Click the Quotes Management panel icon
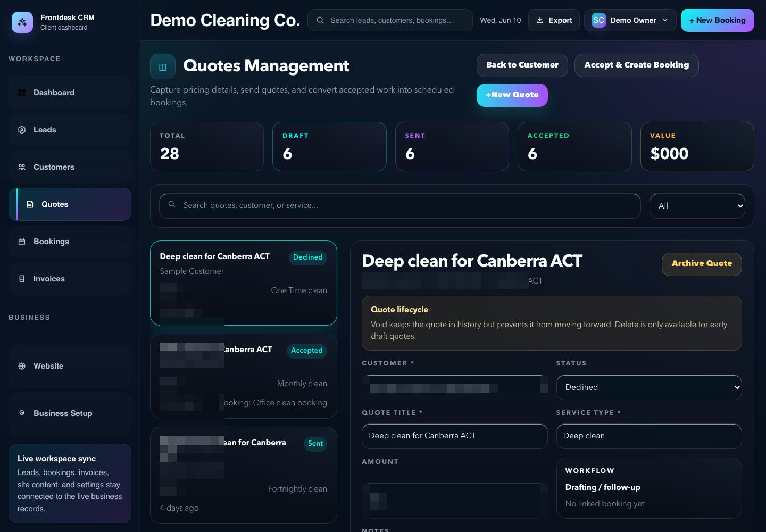 [x=163, y=66]
